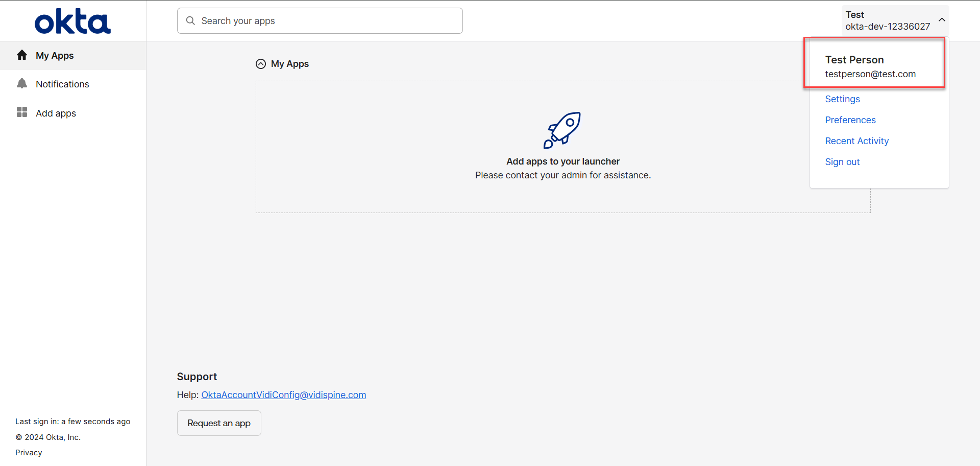This screenshot has height=466, width=980.
Task: View Recent Activity from the account menu
Action: [856, 141]
